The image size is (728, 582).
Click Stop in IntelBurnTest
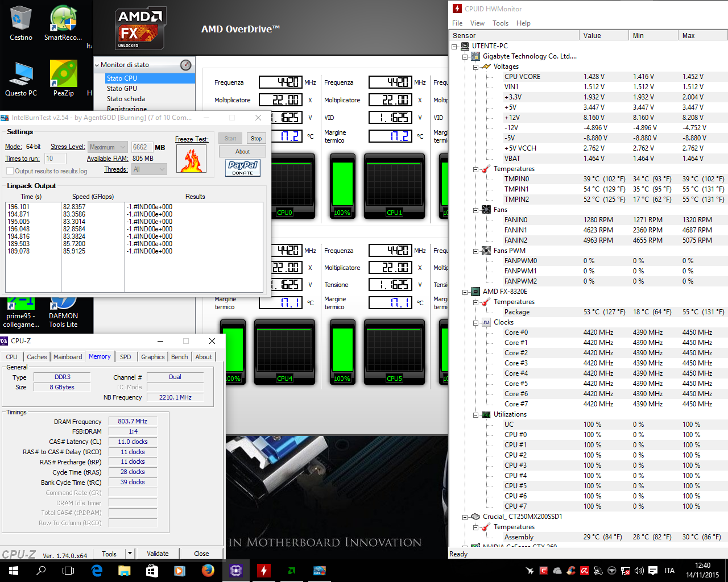click(x=257, y=139)
